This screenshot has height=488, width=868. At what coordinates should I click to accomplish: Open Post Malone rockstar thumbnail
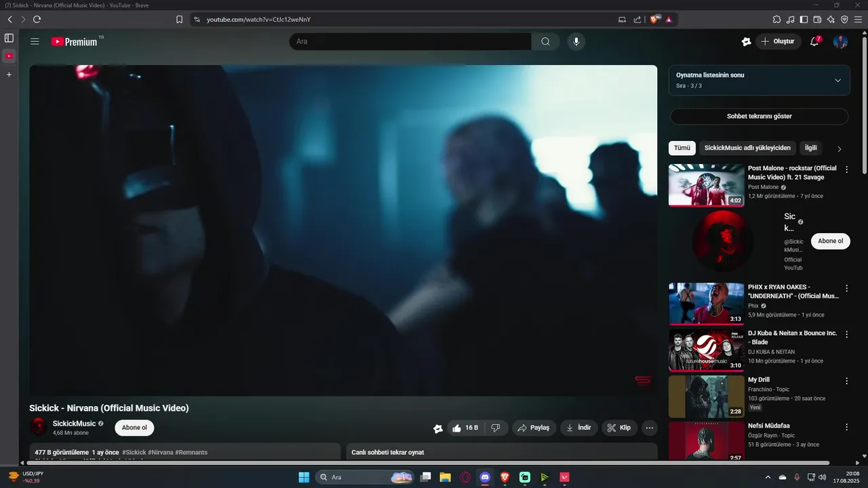(x=707, y=185)
